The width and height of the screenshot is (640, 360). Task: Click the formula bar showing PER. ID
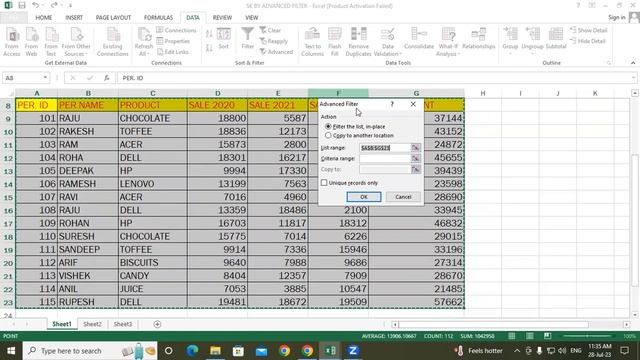coord(376,78)
